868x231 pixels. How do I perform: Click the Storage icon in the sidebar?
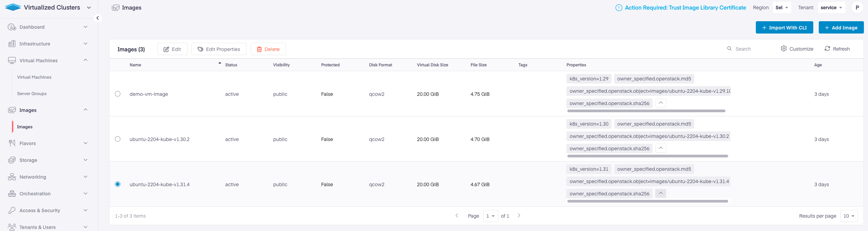12,160
